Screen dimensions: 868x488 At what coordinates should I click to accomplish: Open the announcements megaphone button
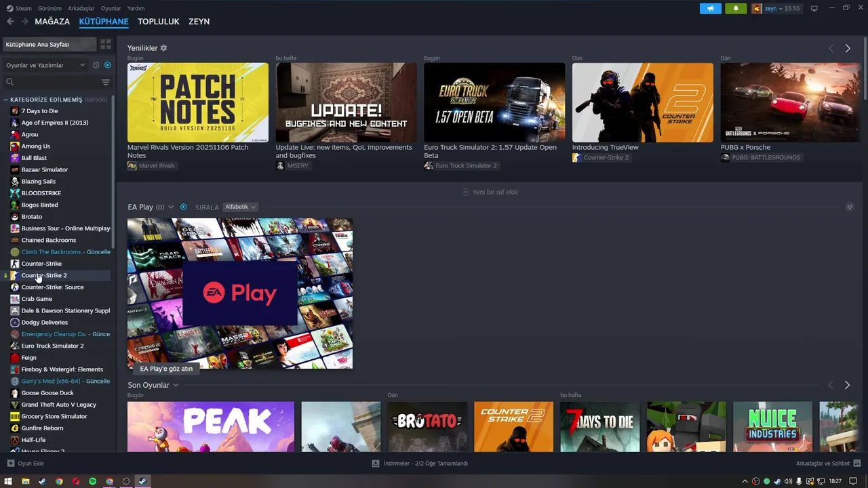[711, 8]
